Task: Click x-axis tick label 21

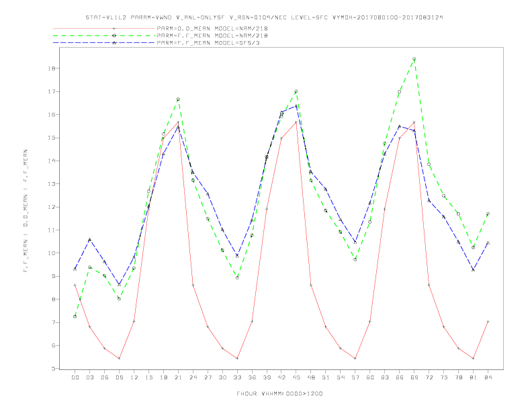Action: [178, 377]
